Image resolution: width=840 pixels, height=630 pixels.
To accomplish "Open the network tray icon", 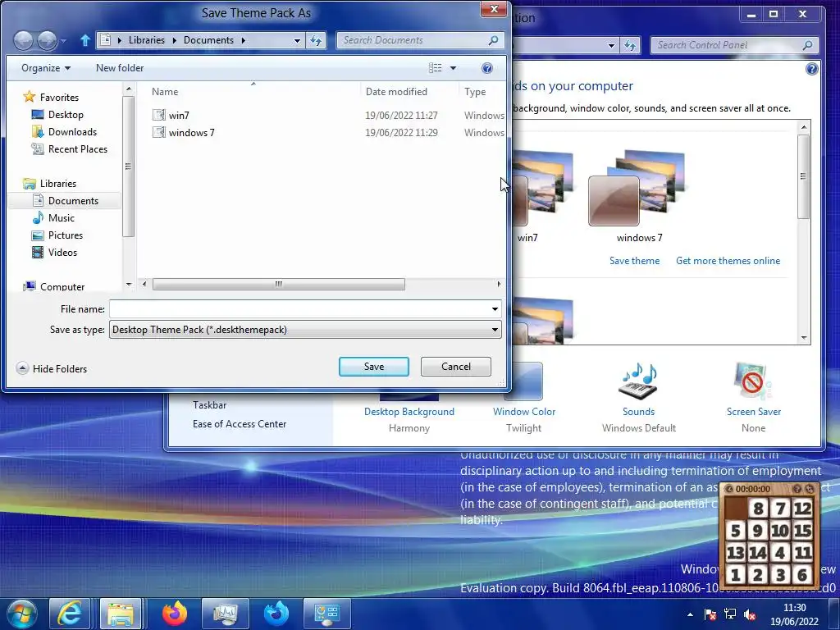I will tap(729, 614).
